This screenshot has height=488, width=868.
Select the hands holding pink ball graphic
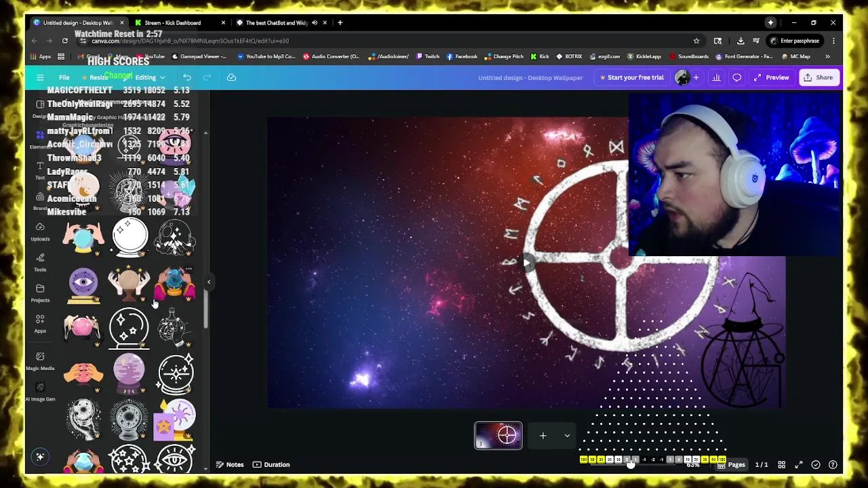click(83, 327)
